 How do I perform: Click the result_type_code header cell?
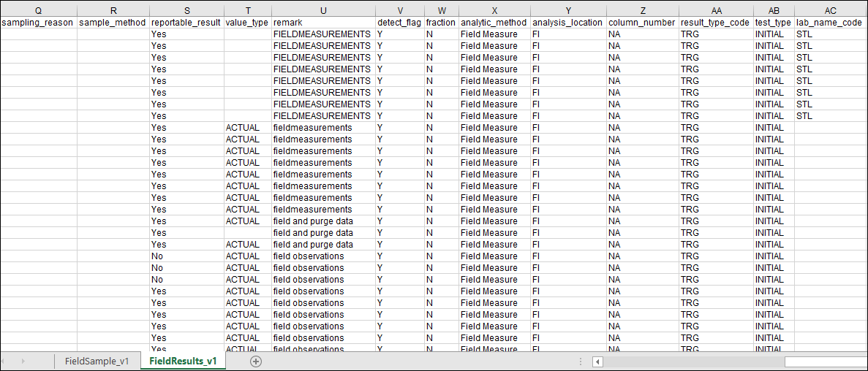[715, 23]
